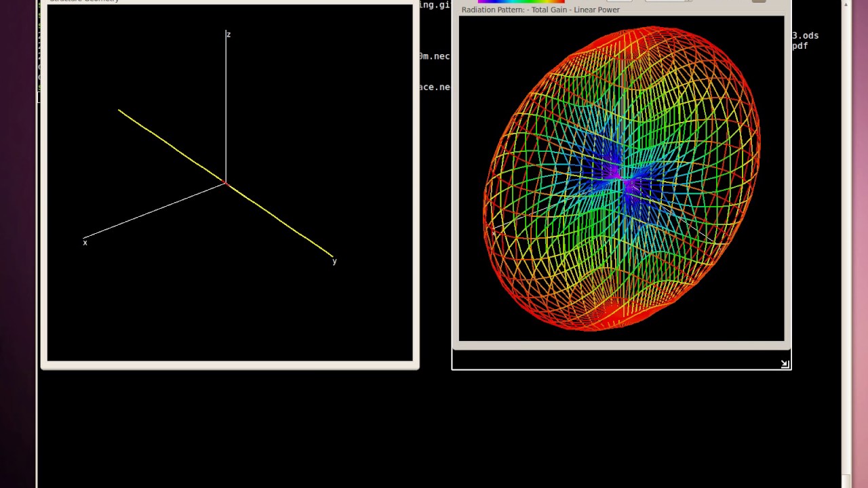
Task: Click the Radiation Pattern window resize grip
Action: (x=785, y=364)
